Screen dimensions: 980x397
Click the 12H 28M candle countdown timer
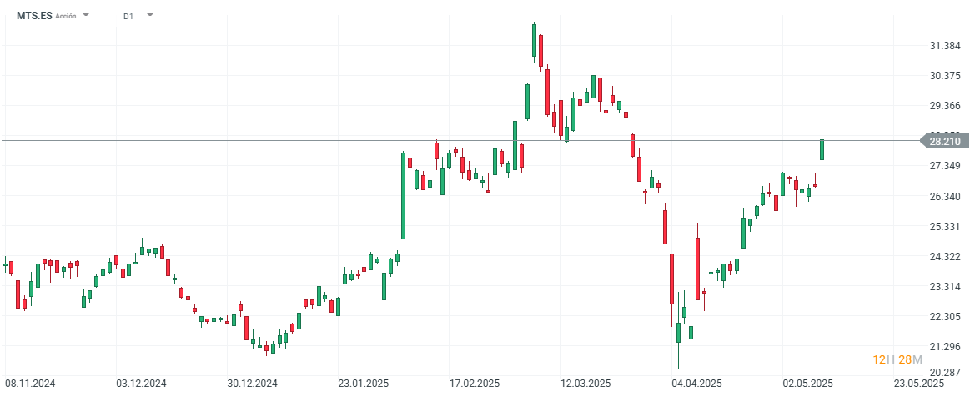click(x=897, y=359)
